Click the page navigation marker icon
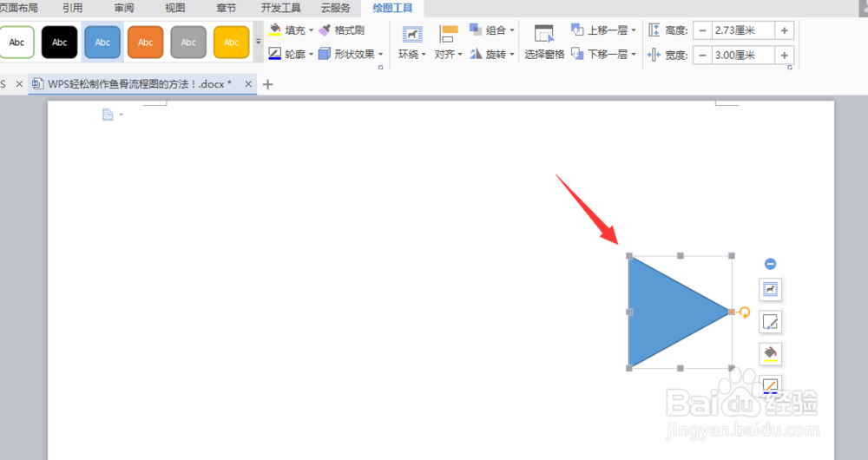This screenshot has width=868, height=460. pos(108,115)
